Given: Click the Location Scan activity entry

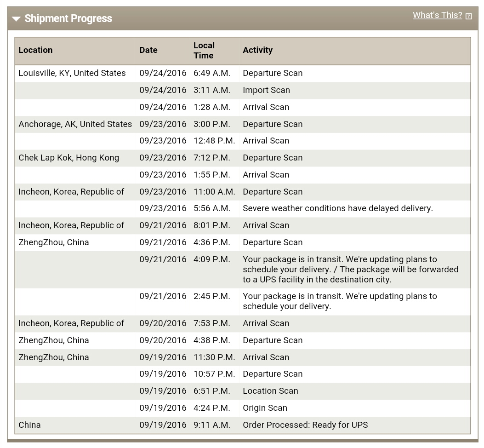Looking at the screenshot, I should [x=270, y=391].
